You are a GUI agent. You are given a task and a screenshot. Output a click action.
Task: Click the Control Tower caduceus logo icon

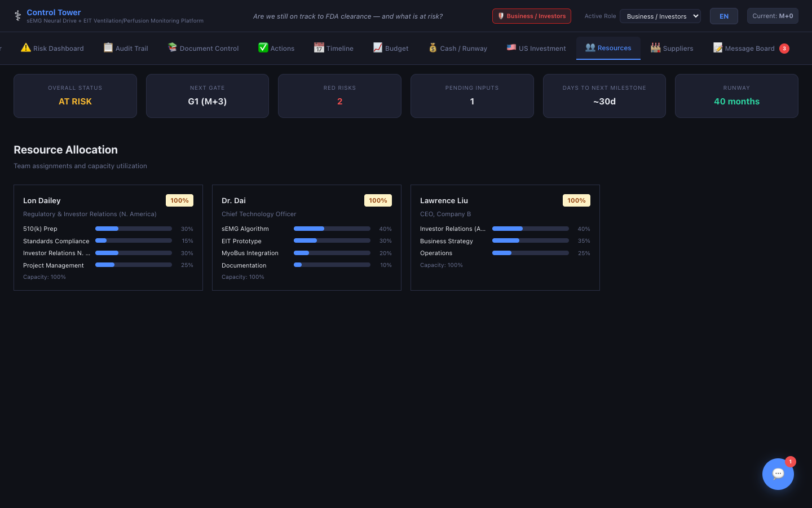17,16
